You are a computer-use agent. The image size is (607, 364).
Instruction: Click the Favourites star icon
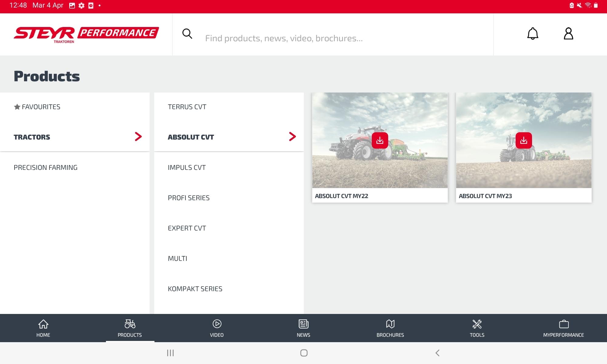[17, 107]
